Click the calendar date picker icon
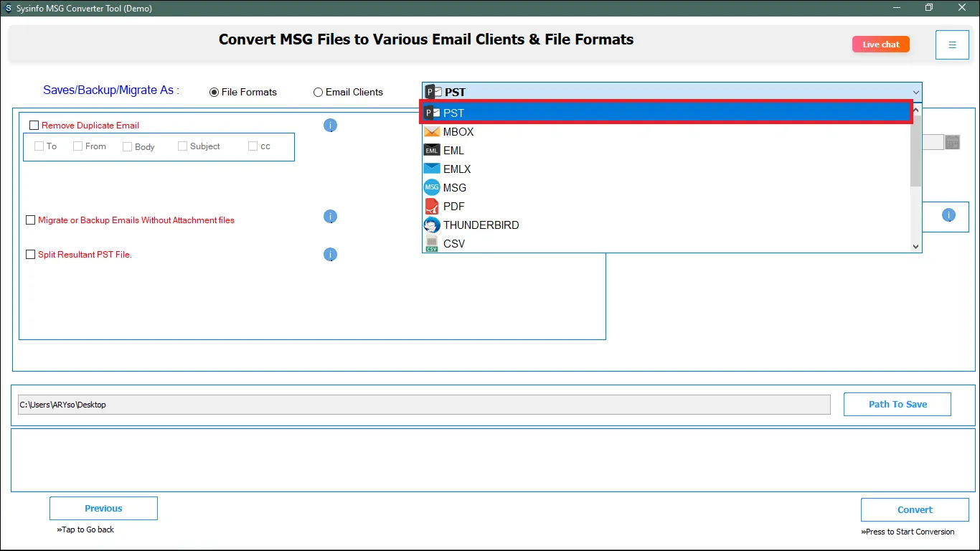 pyautogui.click(x=952, y=142)
